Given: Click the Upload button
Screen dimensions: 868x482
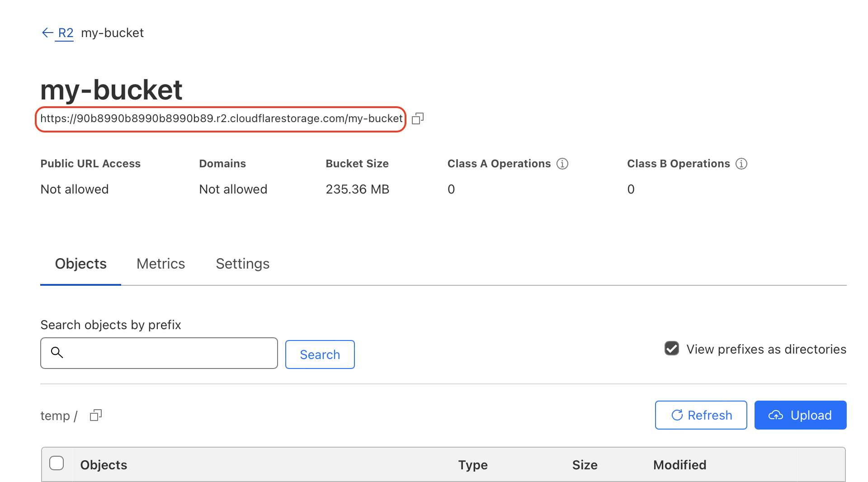Looking at the screenshot, I should click(800, 415).
